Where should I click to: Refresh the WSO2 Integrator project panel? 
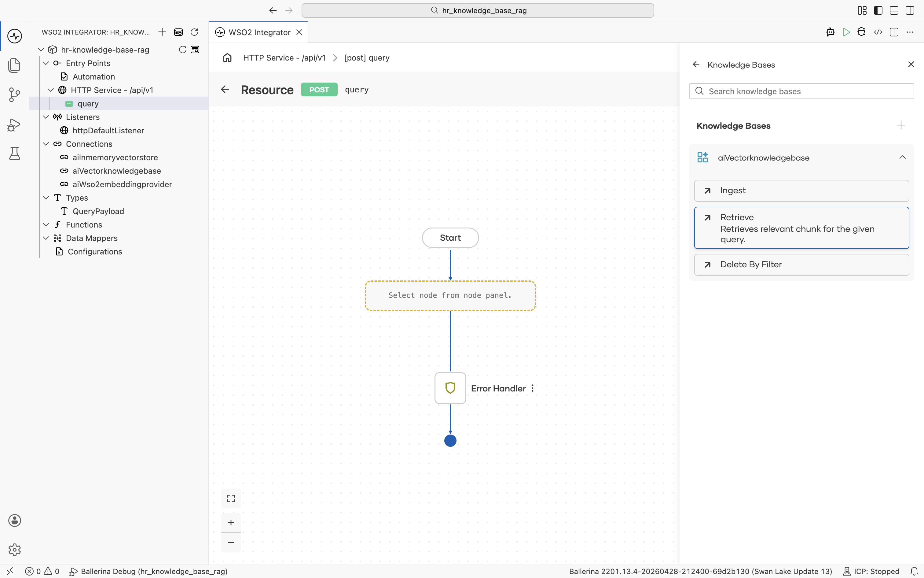click(194, 32)
